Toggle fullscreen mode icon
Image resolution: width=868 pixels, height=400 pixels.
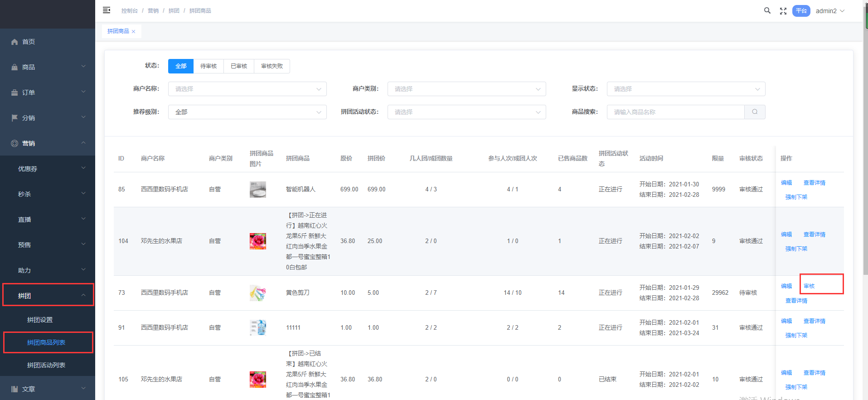click(783, 11)
